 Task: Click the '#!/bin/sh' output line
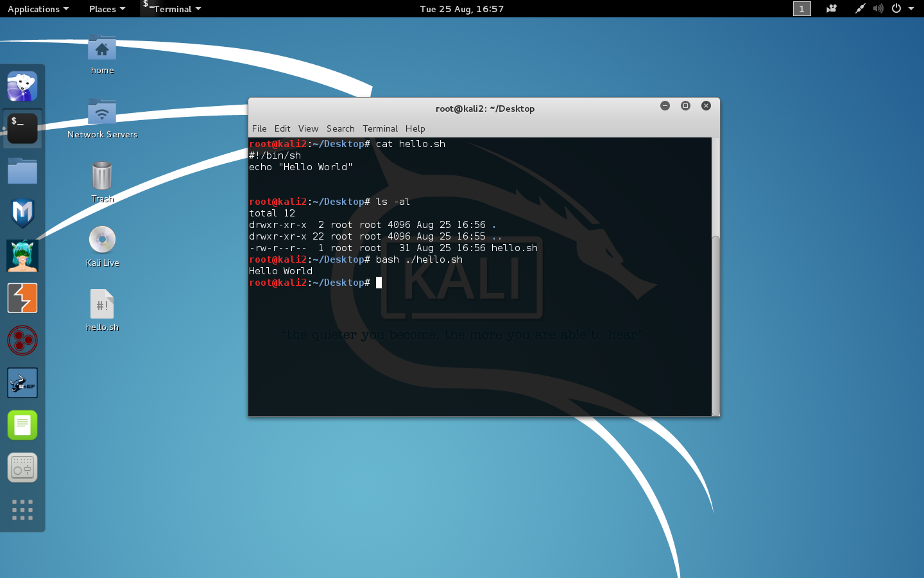click(x=275, y=155)
